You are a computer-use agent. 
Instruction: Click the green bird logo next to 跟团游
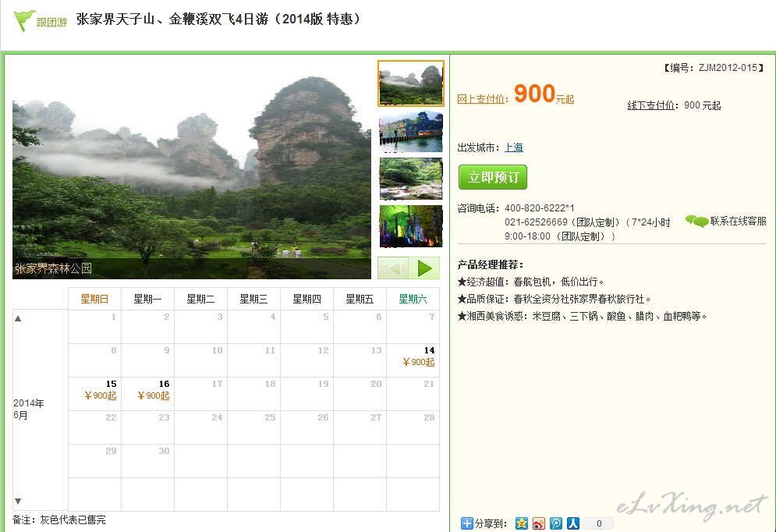tap(23, 21)
